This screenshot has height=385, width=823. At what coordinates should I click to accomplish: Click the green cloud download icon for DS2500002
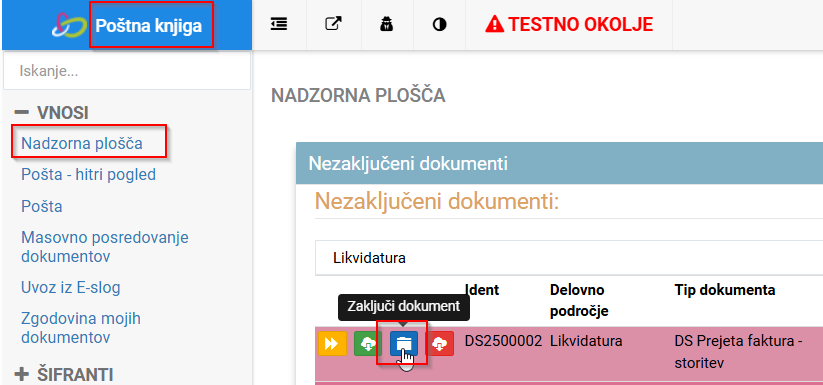368,344
